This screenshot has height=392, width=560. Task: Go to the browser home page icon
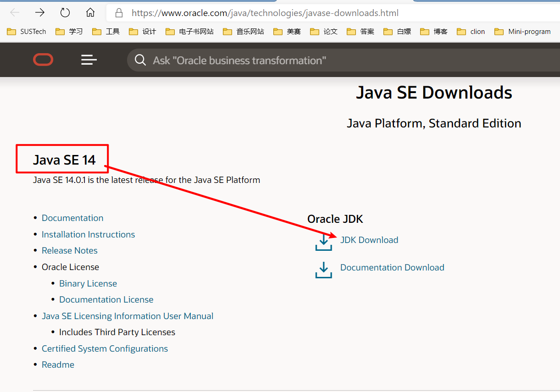[x=90, y=12]
